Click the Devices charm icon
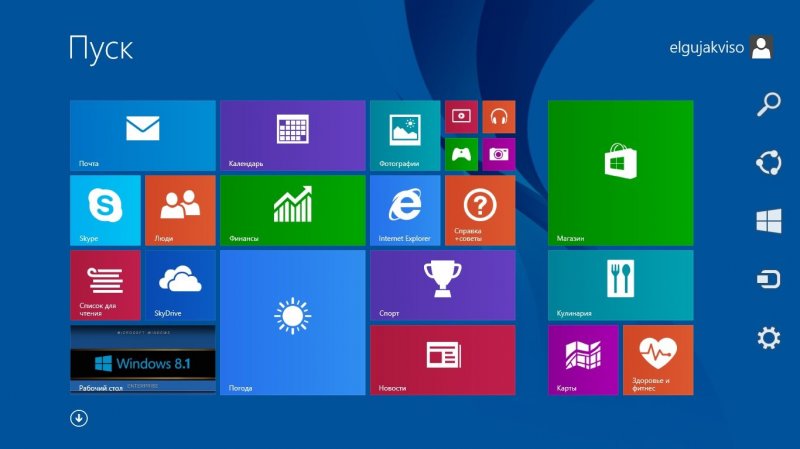This screenshot has width=800, height=449. tap(768, 279)
